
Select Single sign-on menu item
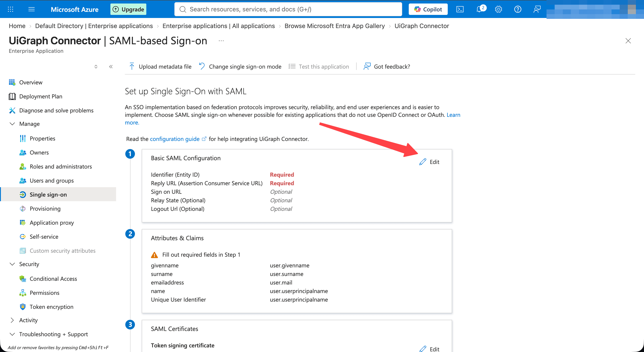click(58, 194)
